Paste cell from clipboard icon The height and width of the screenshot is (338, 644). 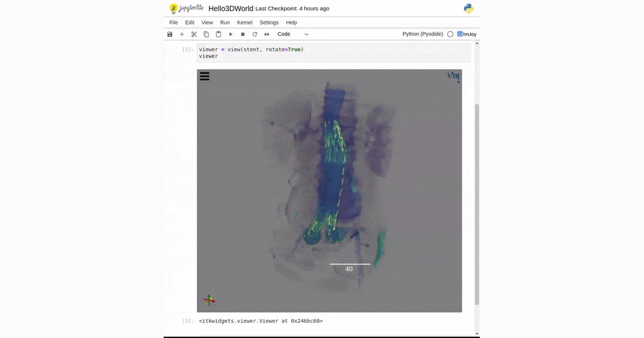218,34
